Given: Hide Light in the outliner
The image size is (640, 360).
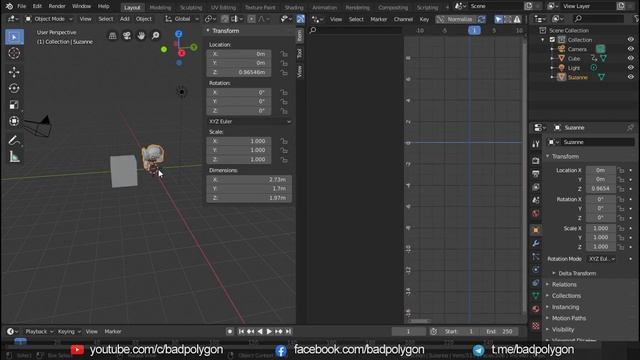Looking at the screenshot, I should 631,68.
